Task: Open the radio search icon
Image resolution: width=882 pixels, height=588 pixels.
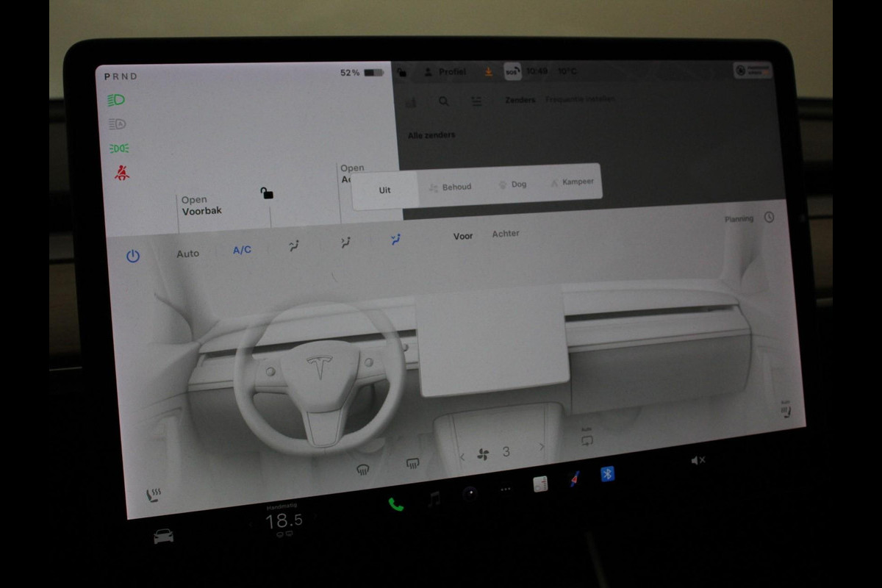Action: point(444,101)
